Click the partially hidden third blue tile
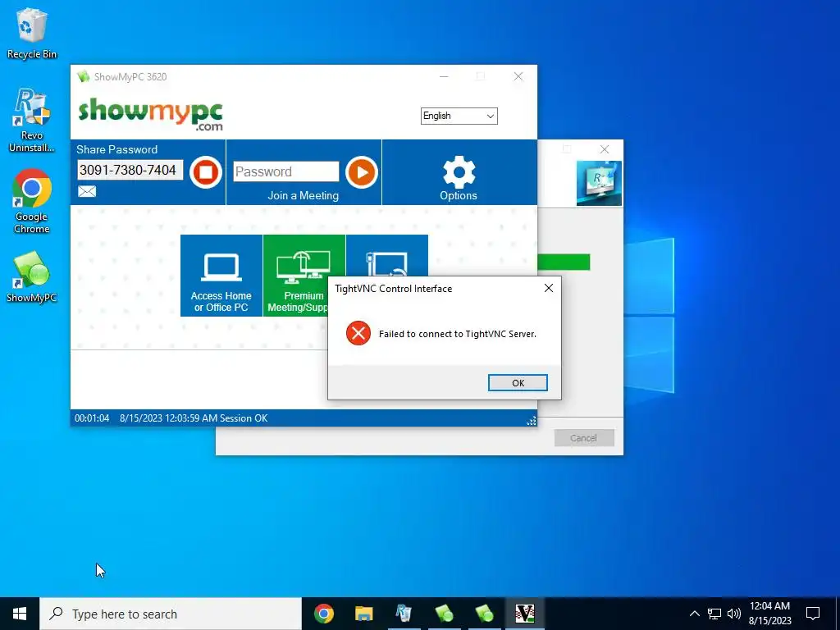Image resolution: width=840 pixels, height=630 pixels. point(387,255)
